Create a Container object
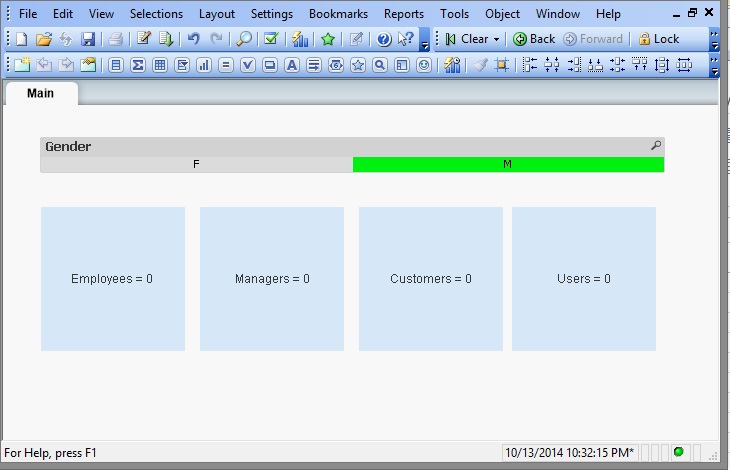Screen dimensions: 730x470 [402, 65]
